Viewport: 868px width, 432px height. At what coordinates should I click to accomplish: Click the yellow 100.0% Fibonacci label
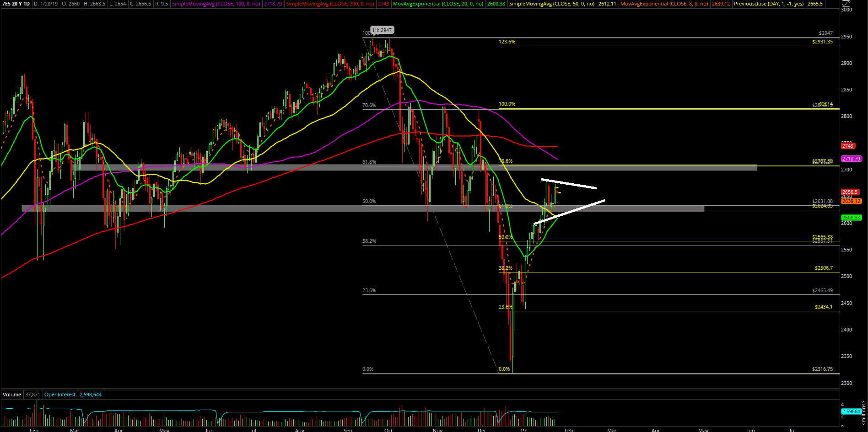507,104
